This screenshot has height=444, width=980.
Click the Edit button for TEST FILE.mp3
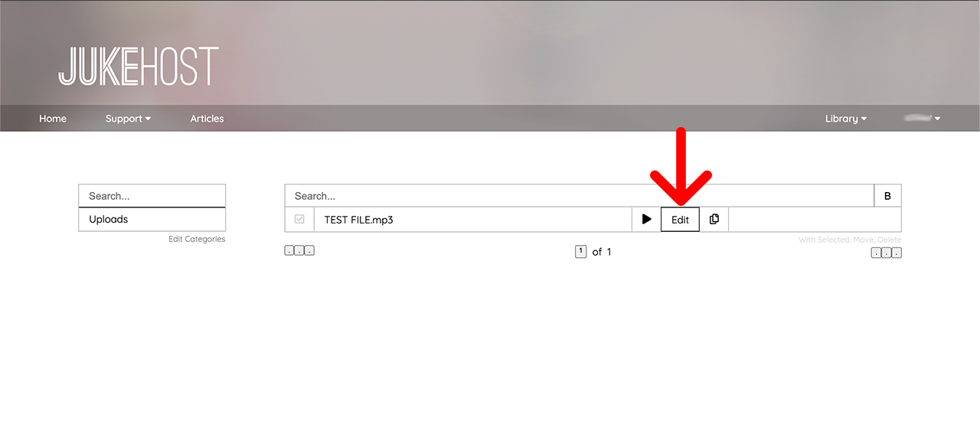[x=680, y=220]
